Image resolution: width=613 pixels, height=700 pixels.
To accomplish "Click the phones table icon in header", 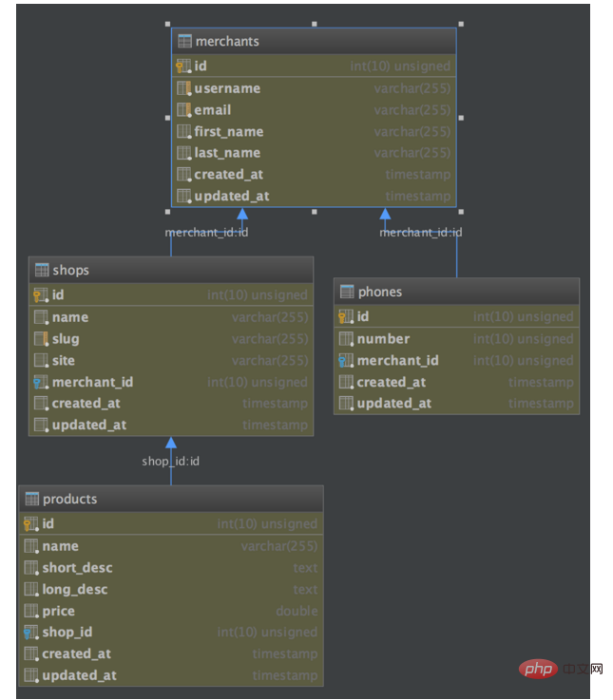I will point(347,292).
